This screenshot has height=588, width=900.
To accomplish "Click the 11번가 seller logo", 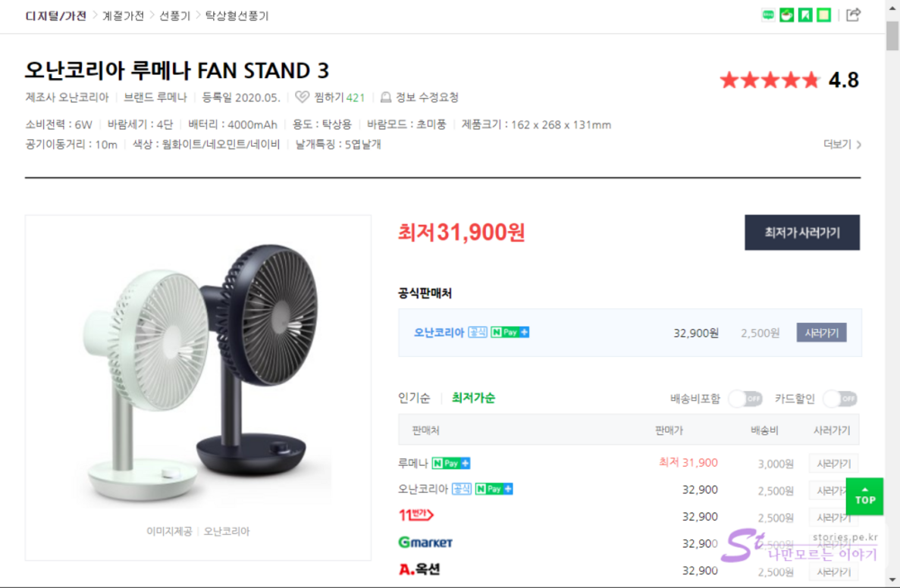I will click(416, 516).
